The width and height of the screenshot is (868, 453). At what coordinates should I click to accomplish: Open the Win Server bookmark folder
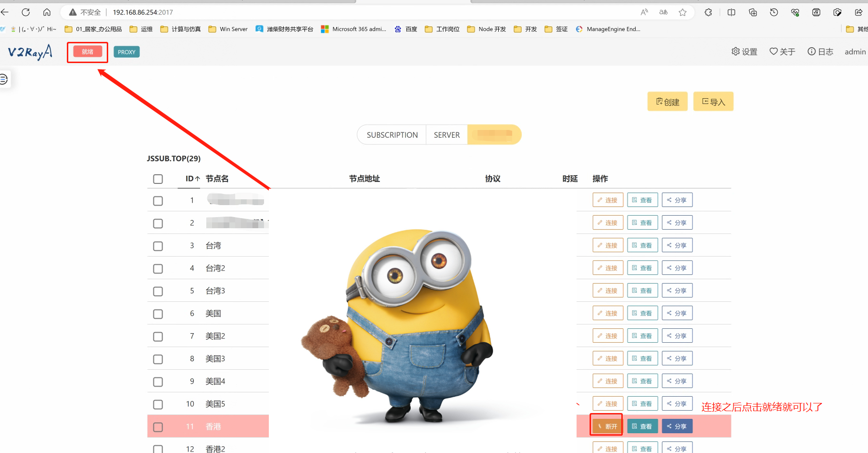[x=228, y=29]
